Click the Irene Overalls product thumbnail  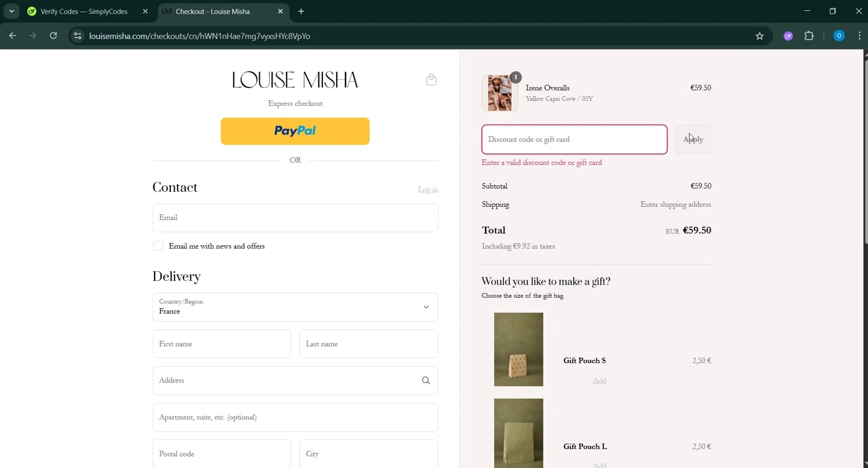(500, 93)
